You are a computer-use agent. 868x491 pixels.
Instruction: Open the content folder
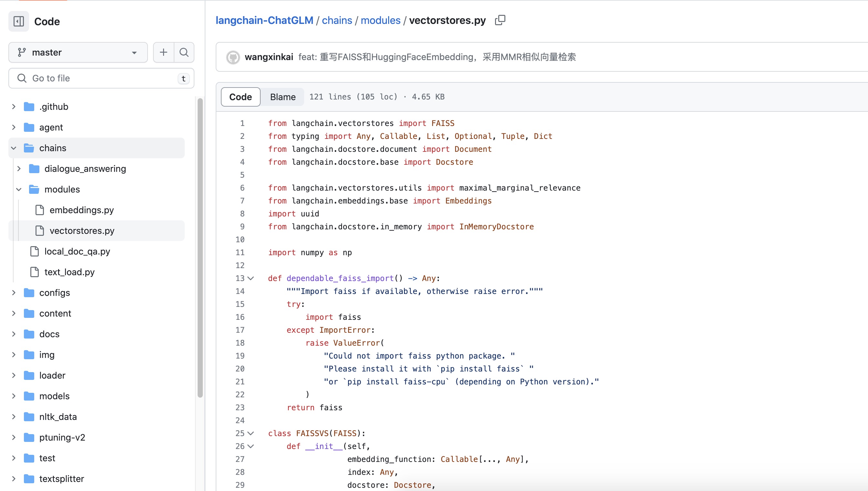coord(55,313)
